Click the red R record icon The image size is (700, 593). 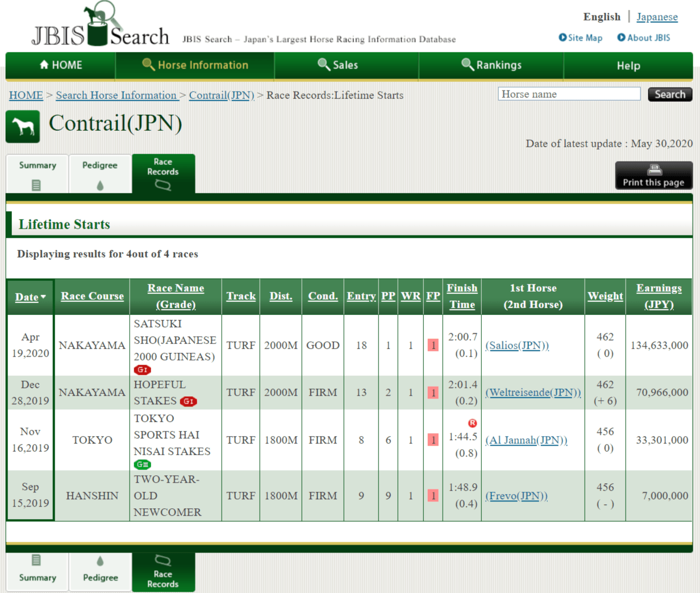click(x=472, y=423)
